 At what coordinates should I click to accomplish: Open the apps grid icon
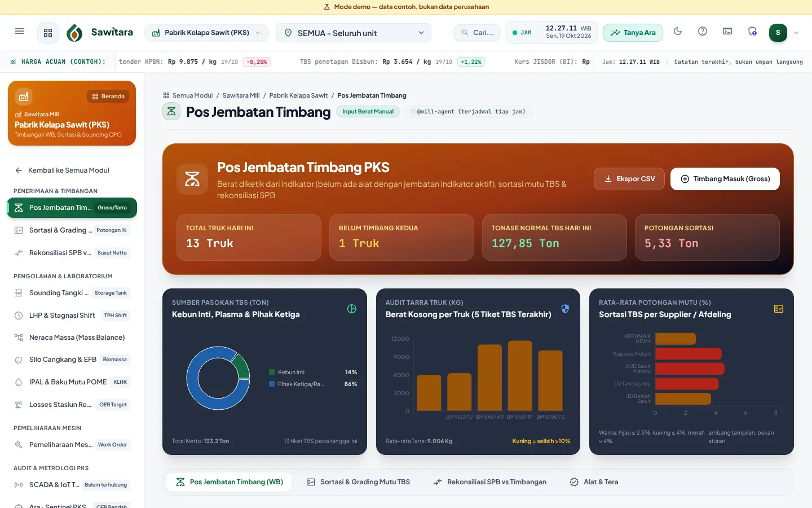[48, 33]
